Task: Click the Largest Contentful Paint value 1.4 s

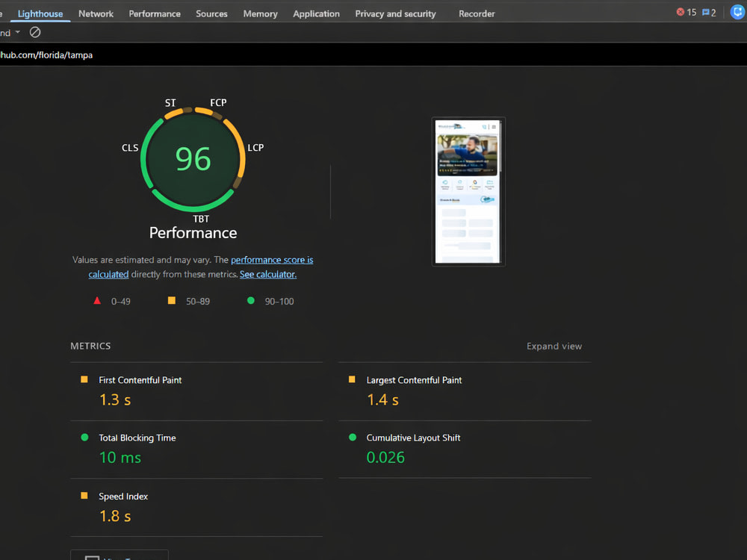Action: pos(382,399)
